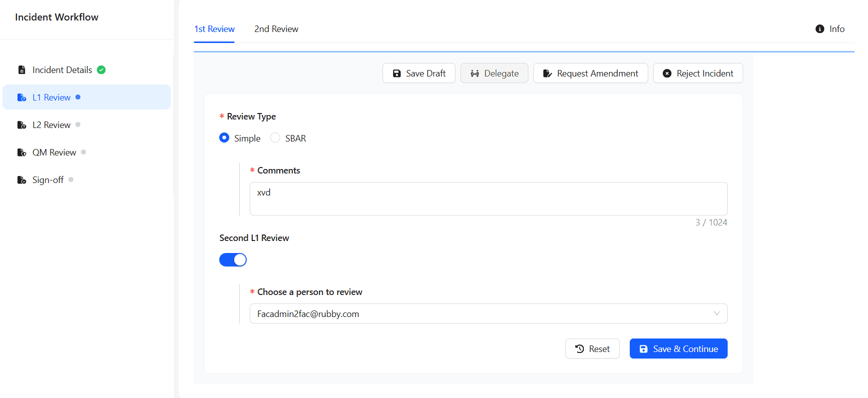The height and width of the screenshot is (398, 868).
Task: Turn off the Second L1 Review switch
Action: [233, 260]
